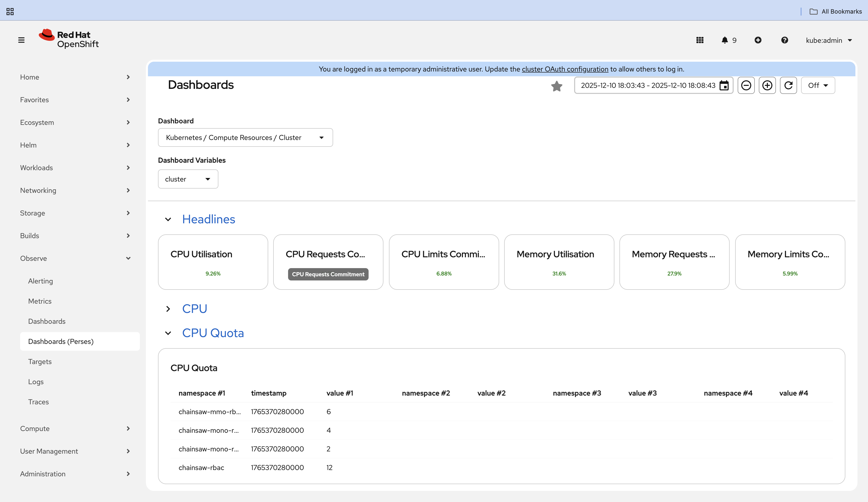The image size is (868, 502).
Task: Open the help question mark icon
Action: point(784,40)
